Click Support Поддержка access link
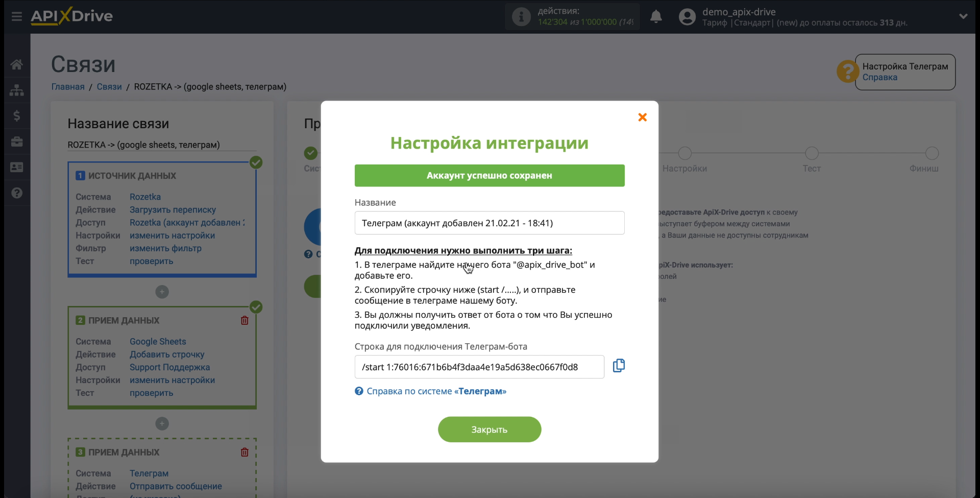This screenshot has width=980, height=498. (169, 367)
